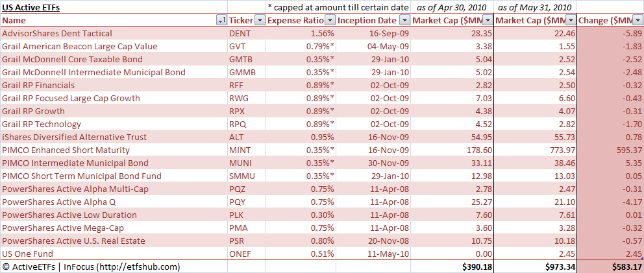Image resolution: width=644 pixels, height=273 pixels.
Task: Select the 16-Sep-09 inception date cell
Action: (x=373, y=33)
